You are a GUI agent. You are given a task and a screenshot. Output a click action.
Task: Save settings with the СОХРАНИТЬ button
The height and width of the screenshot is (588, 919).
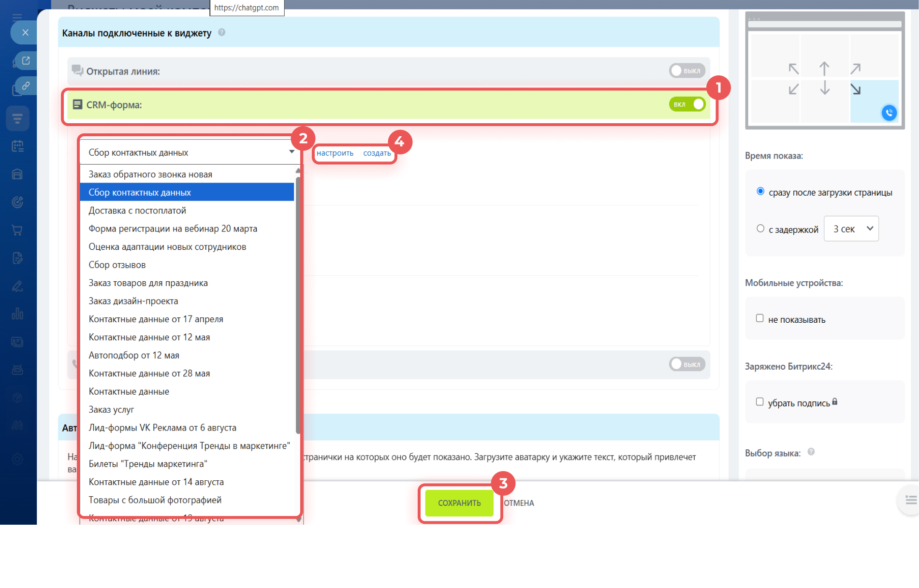pyautogui.click(x=459, y=503)
